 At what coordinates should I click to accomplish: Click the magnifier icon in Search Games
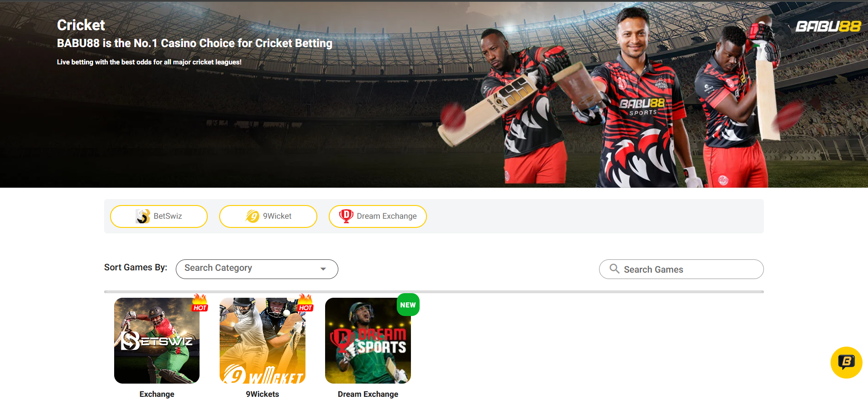pos(615,269)
